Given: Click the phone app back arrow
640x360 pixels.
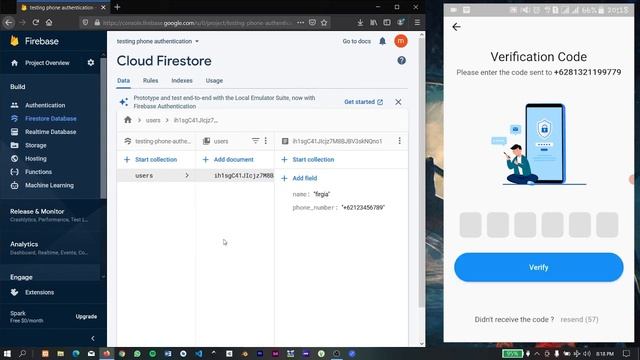Looking at the screenshot, I should tap(456, 27).
